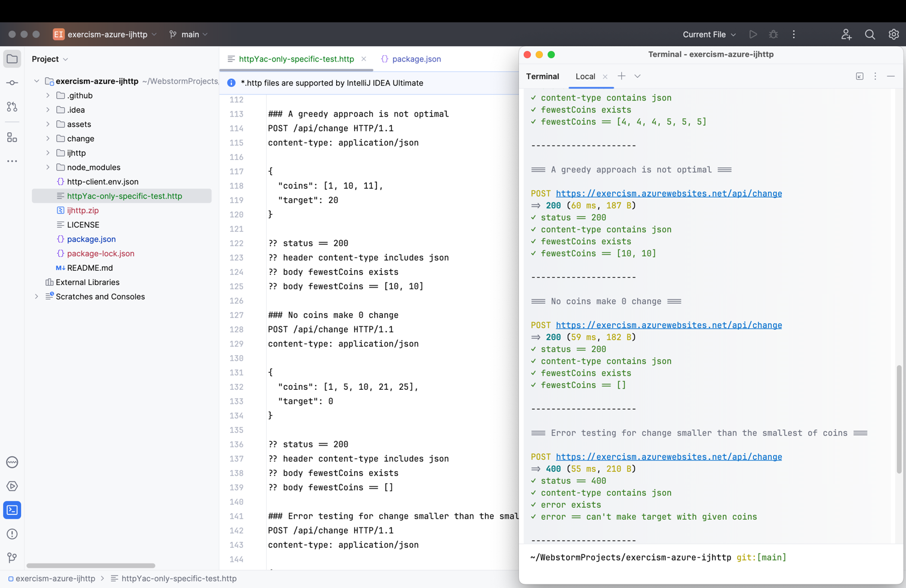Image resolution: width=906 pixels, height=588 pixels.
Task: Open API link under 'No coins make 0 change'
Action: coord(669,325)
